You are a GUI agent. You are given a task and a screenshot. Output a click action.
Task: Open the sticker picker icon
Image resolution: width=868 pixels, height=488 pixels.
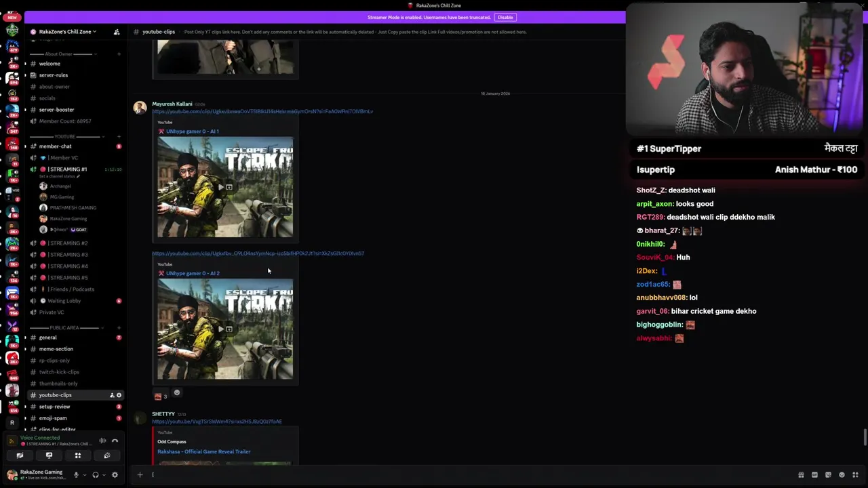[x=828, y=474]
